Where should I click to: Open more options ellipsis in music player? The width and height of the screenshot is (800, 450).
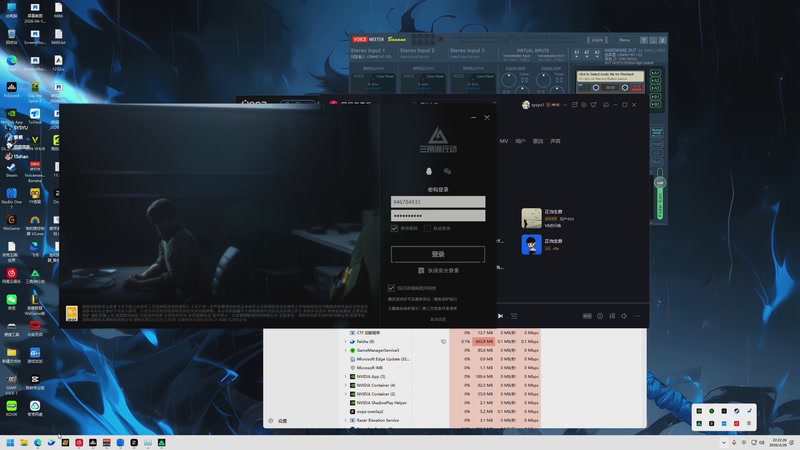click(x=637, y=316)
